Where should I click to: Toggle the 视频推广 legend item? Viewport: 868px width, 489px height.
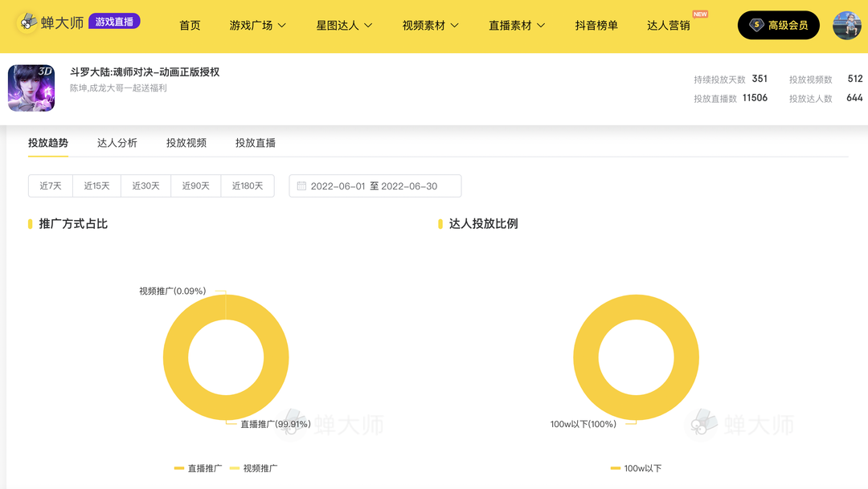click(253, 468)
